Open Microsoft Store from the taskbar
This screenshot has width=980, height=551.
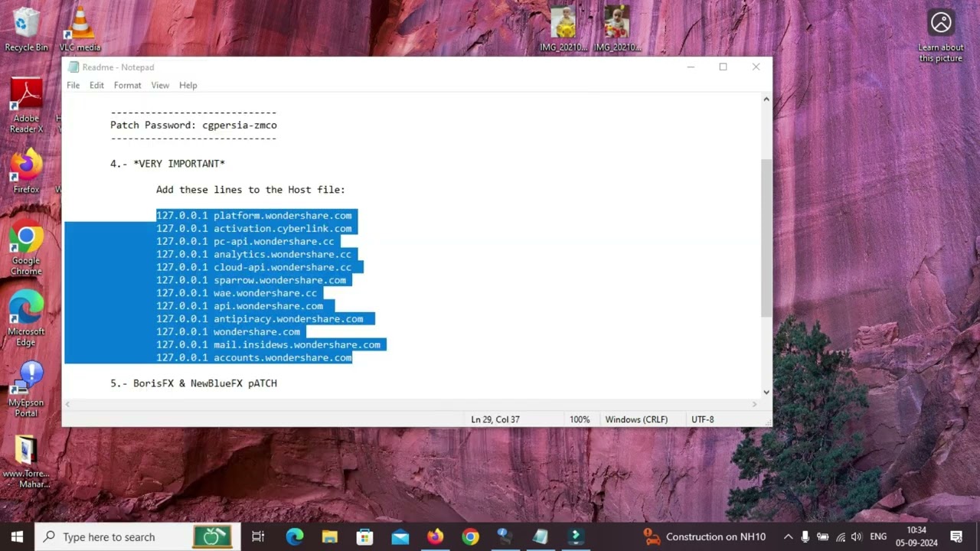click(x=365, y=536)
